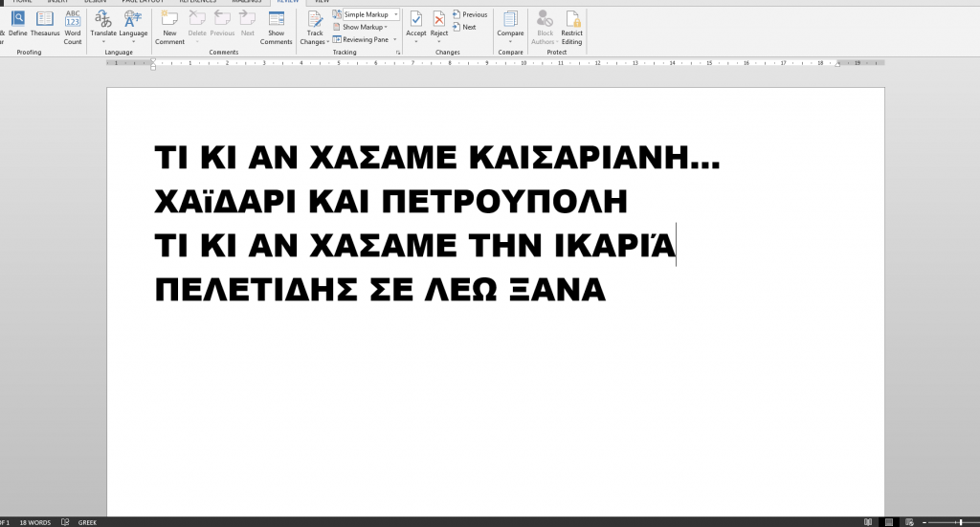Screen dimensions: 980x527
Task: Click the word ΠΕΤΡΟΥΠΟΛΗ in the document
Action: [x=504, y=202]
